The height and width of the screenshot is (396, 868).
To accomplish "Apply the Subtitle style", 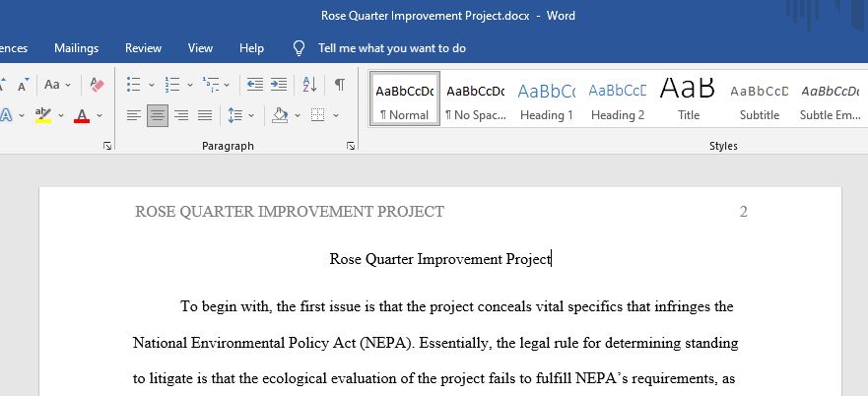I will pyautogui.click(x=760, y=99).
